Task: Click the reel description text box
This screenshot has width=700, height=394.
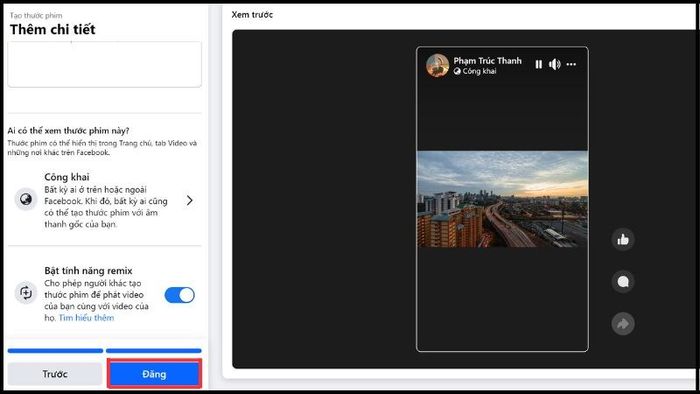Action: pyautogui.click(x=104, y=64)
